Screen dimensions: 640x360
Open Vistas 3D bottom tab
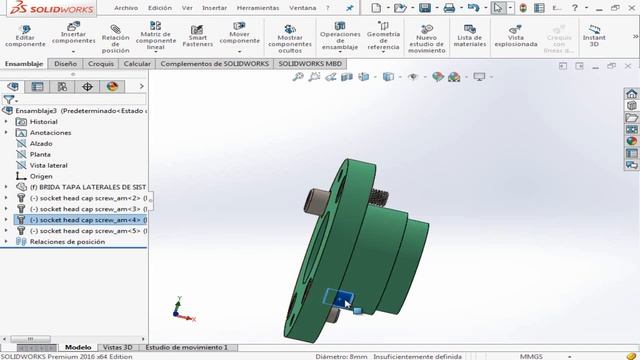118,347
